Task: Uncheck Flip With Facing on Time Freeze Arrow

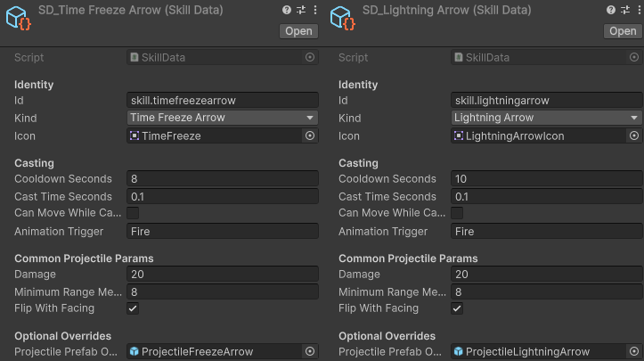Action: [133, 308]
